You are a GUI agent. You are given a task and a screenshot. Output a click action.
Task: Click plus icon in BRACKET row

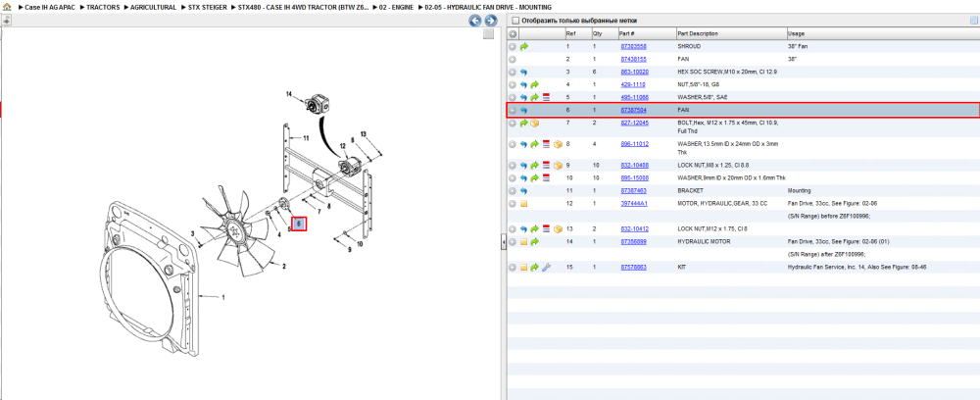tap(513, 190)
